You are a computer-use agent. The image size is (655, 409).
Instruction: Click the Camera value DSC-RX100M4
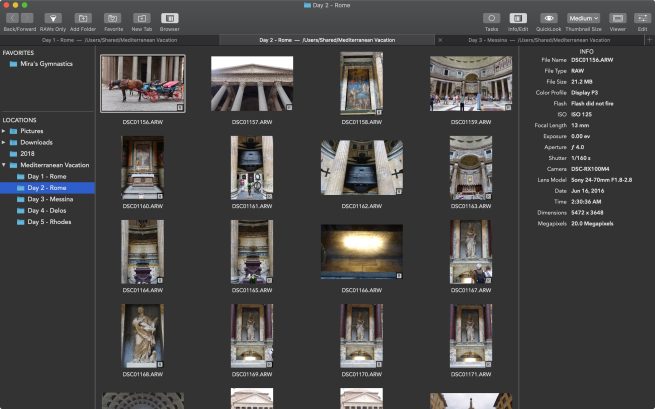pos(590,169)
